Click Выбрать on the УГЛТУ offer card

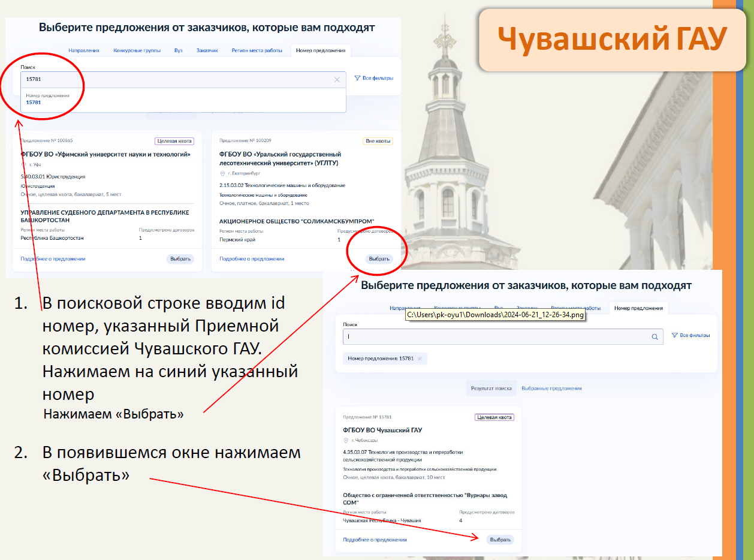379,259
